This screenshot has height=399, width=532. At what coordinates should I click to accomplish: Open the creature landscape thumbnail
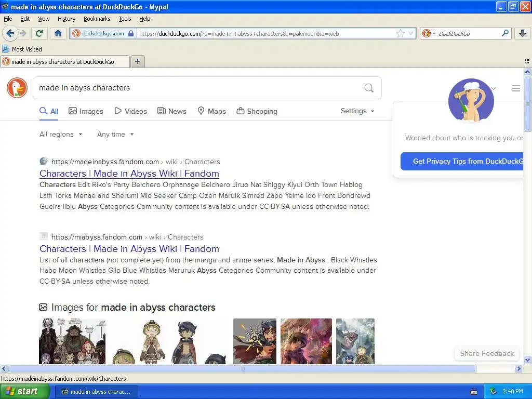pos(355,341)
